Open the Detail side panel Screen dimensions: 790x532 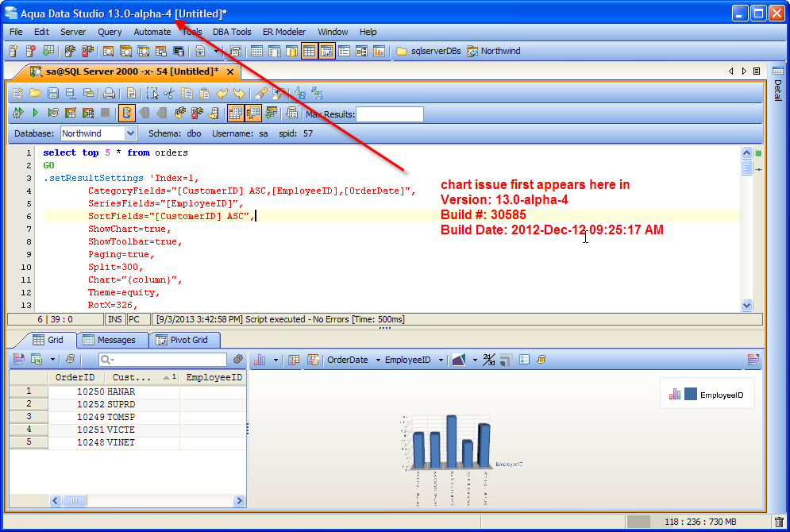tap(778, 83)
